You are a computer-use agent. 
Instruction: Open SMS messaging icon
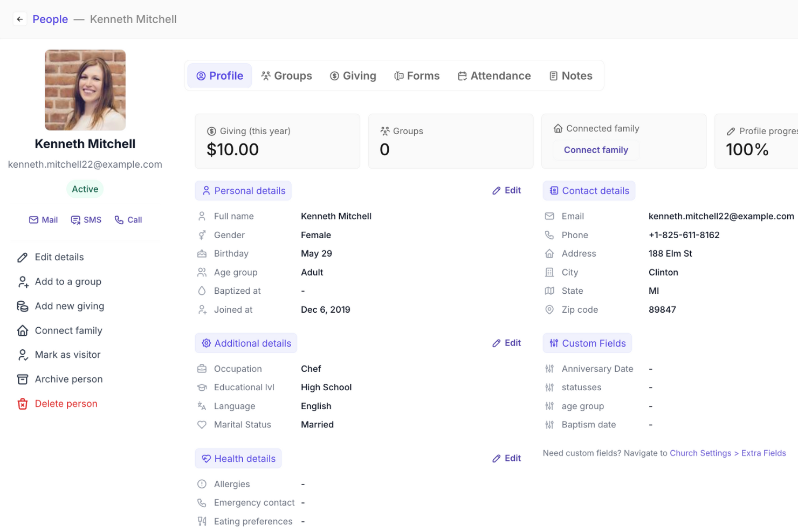(74, 219)
